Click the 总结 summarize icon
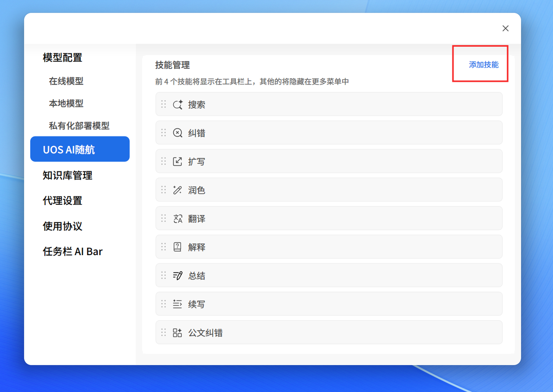This screenshot has width=553, height=392. tap(178, 275)
